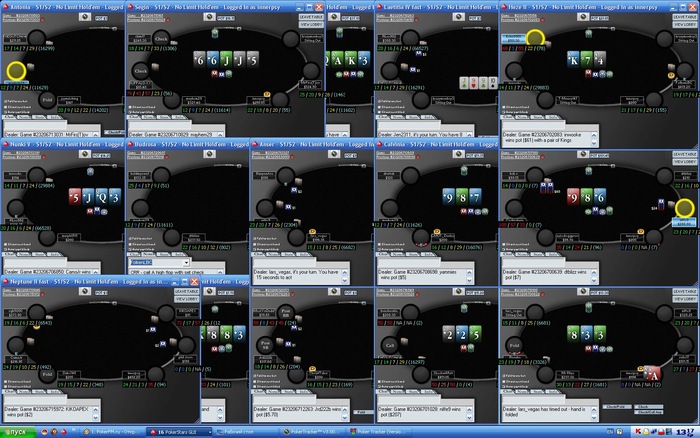Screen dimensions: 700x438
Task: Open hand replayer icon in Neptune II table
Action: coord(84,291)
